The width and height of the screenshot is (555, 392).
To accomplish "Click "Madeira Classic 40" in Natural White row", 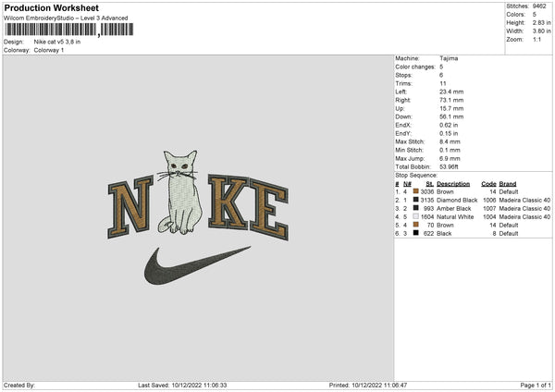I will [524, 217].
